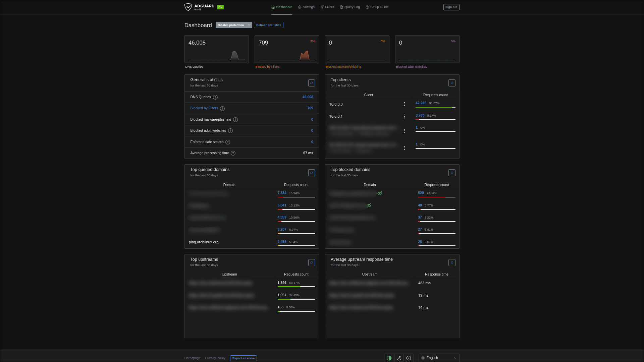644x362 pixels.
Task: Open options menu for client 10.8.0.1
Action: pos(405,116)
